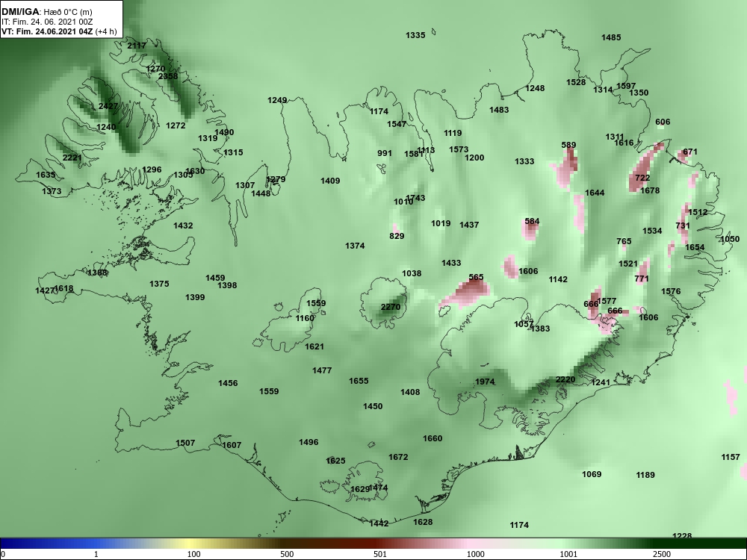Viewport: 747px width, 560px height.
Task: Select the 991 height value
Action: (x=385, y=153)
